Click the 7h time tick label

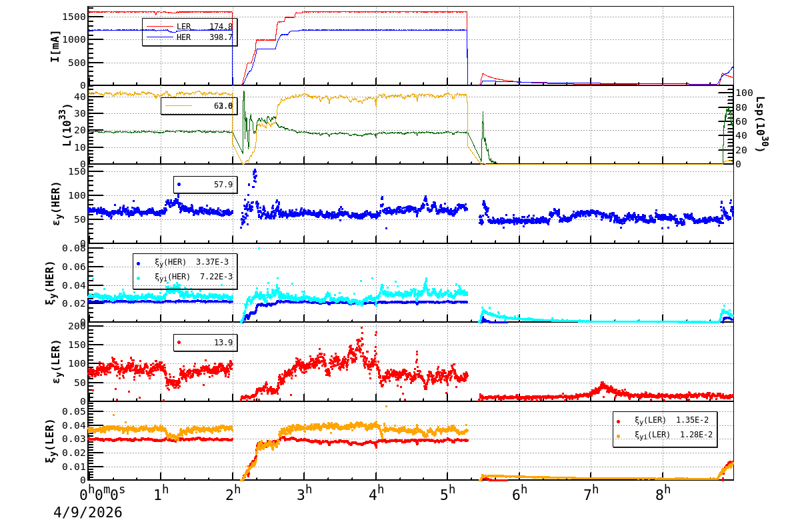591,494
